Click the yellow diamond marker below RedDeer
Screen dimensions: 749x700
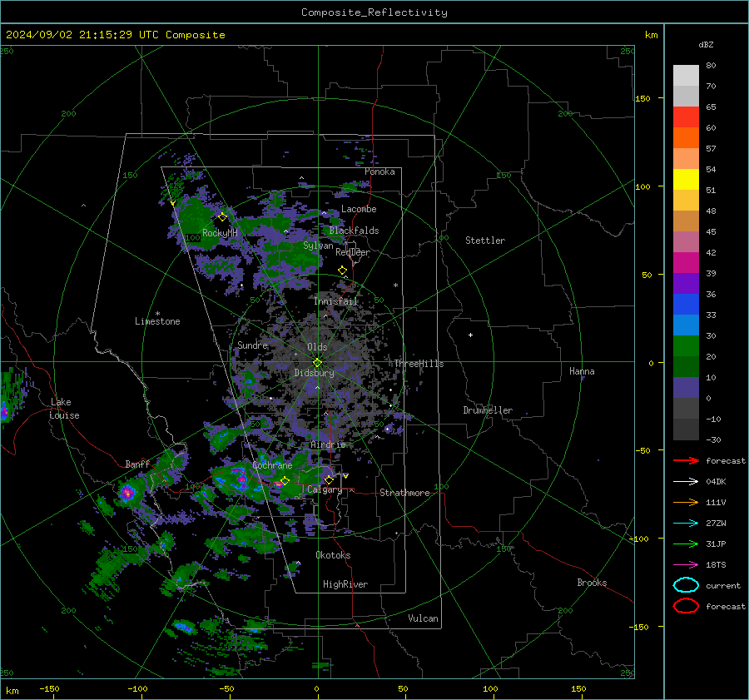[342, 271]
